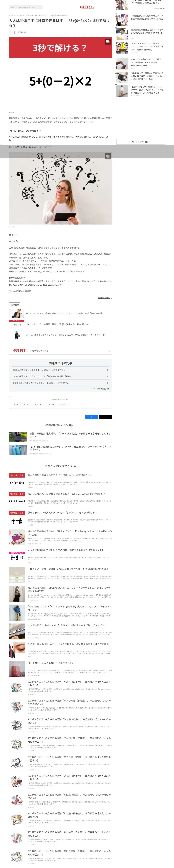Click the first share icon under the article title

click(x=10, y=32)
